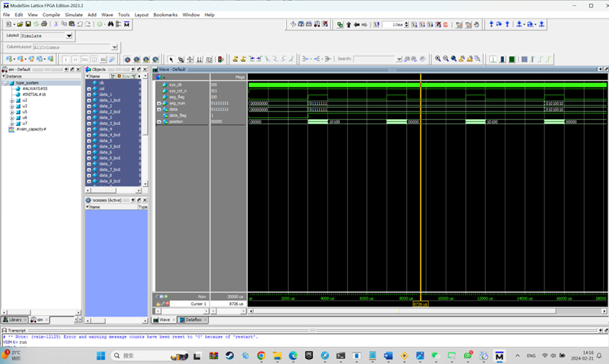Click the traffic-light stop wave drawing icon
This screenshot has height=364, width=609.
click(221, 60)
